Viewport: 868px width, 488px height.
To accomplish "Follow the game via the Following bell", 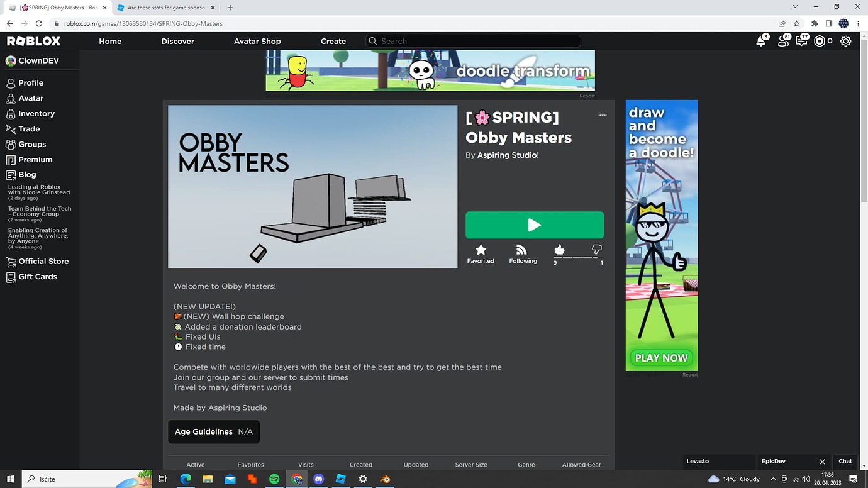I will [x=523, y=250].
